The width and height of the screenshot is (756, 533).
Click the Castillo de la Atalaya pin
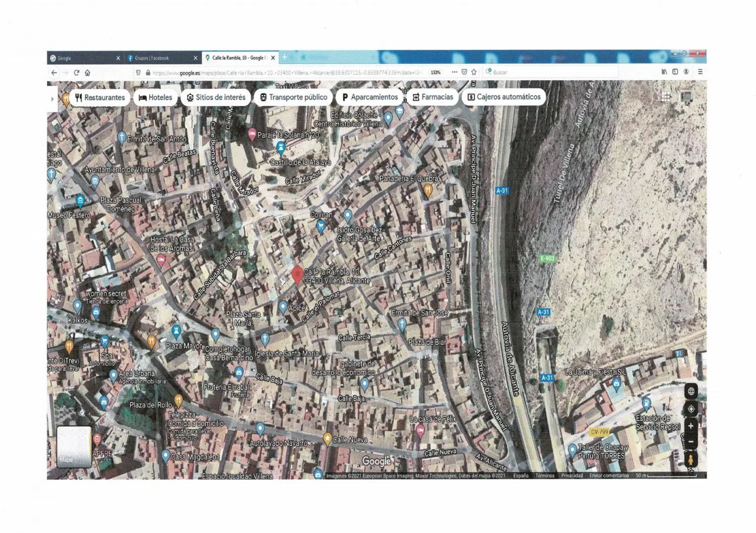coord(281,147)
